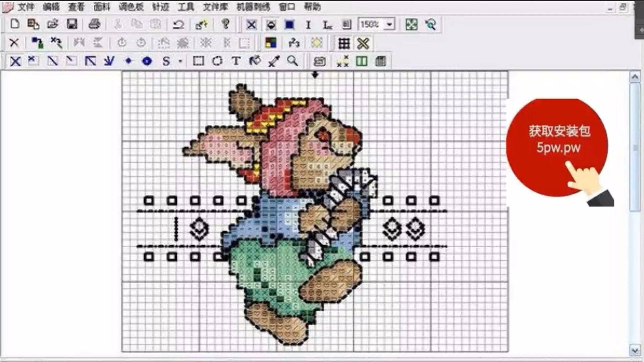Image resolution: width=644 pixels, height=362 pixels.
Task: Open the 文件 menu
Action: pyautogui.click(x=25, y=7)
